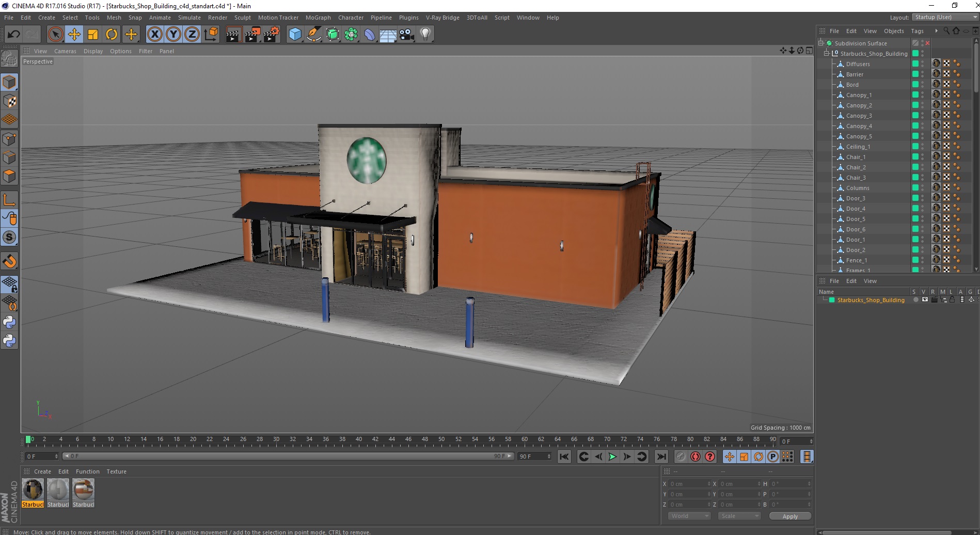
Task: Select the Move tool
Action: click(x=74, y=35)
